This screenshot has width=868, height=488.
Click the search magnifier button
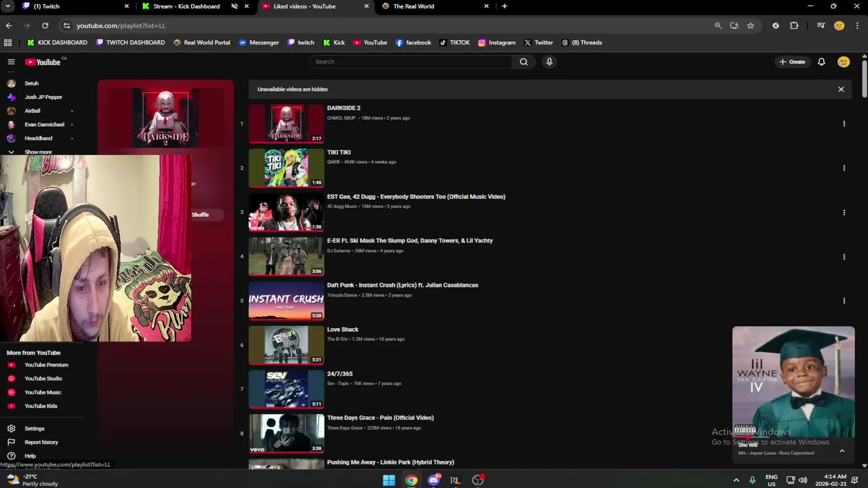click(x=524, y=62)
